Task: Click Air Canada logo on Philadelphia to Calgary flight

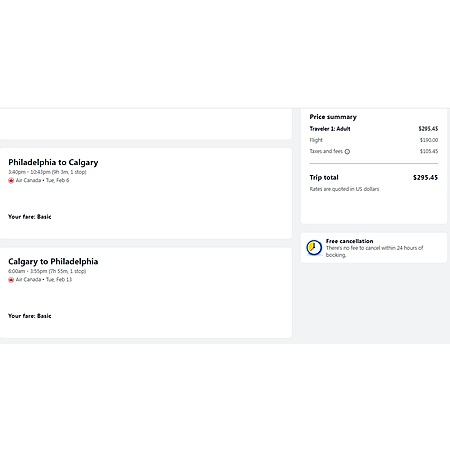Action: (11, 181)
